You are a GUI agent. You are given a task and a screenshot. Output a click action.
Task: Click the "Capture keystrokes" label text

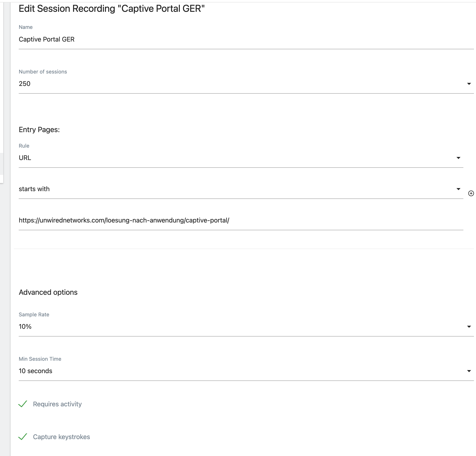coord(61,437)
